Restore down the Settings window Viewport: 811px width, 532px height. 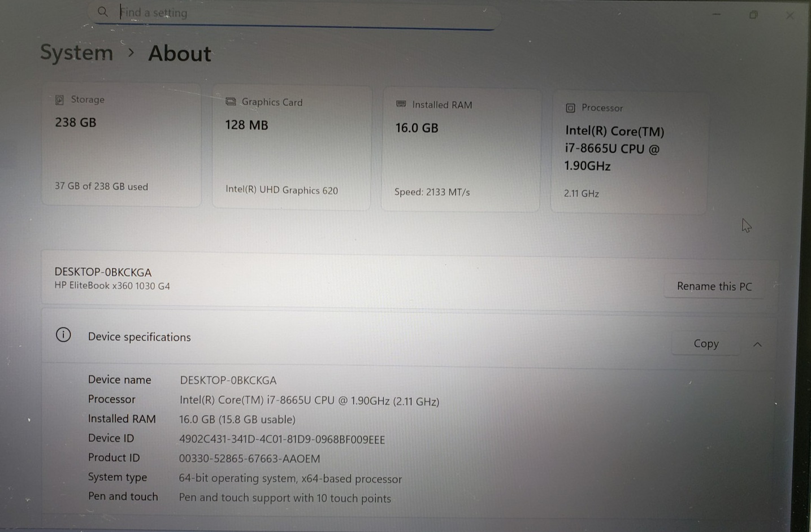click(753, 15)
